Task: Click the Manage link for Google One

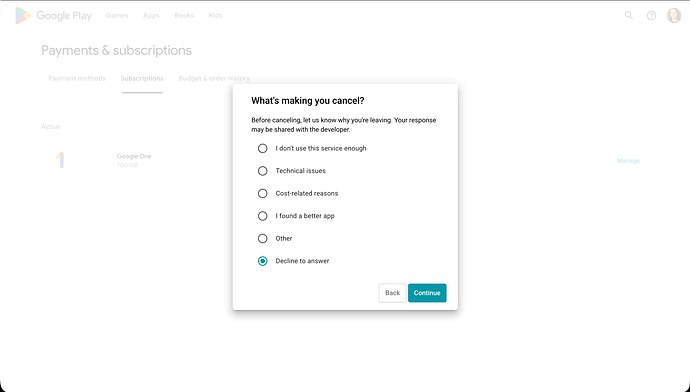Action: click(x=628, y=161)
